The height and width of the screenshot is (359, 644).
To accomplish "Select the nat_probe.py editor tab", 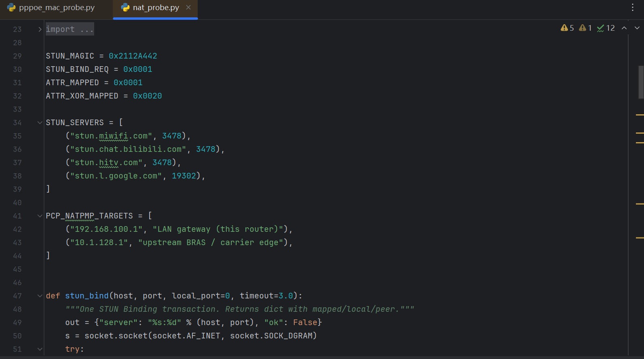I will pyautogui.click(x=156, y=8).
